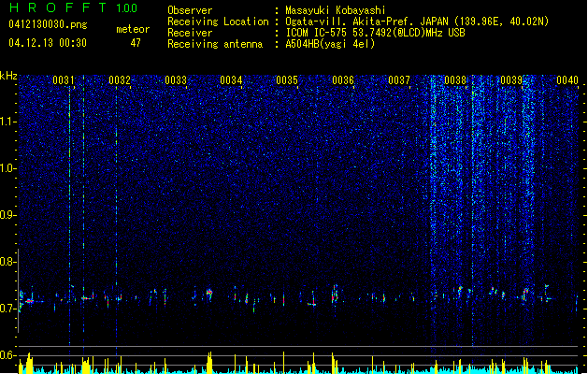This screenshot has height=374, width=588.
Task: Click time marker 0038
Action: click(x=455, y=80)
